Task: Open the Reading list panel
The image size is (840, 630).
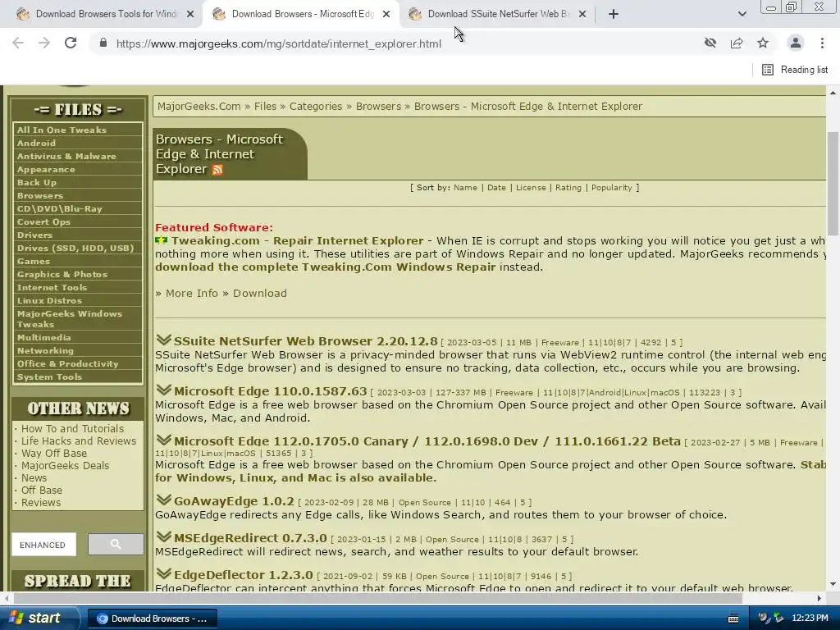Action: pos(795,70)
